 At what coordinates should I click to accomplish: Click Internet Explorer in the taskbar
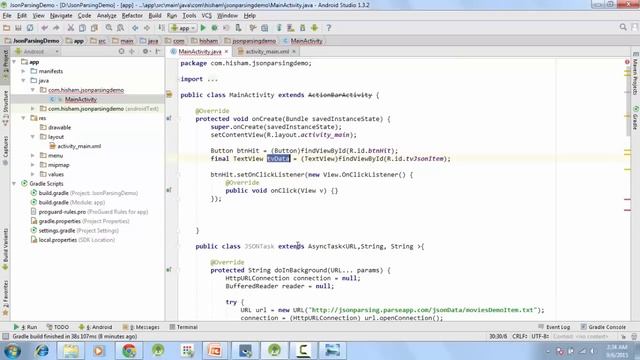(42, 351)
